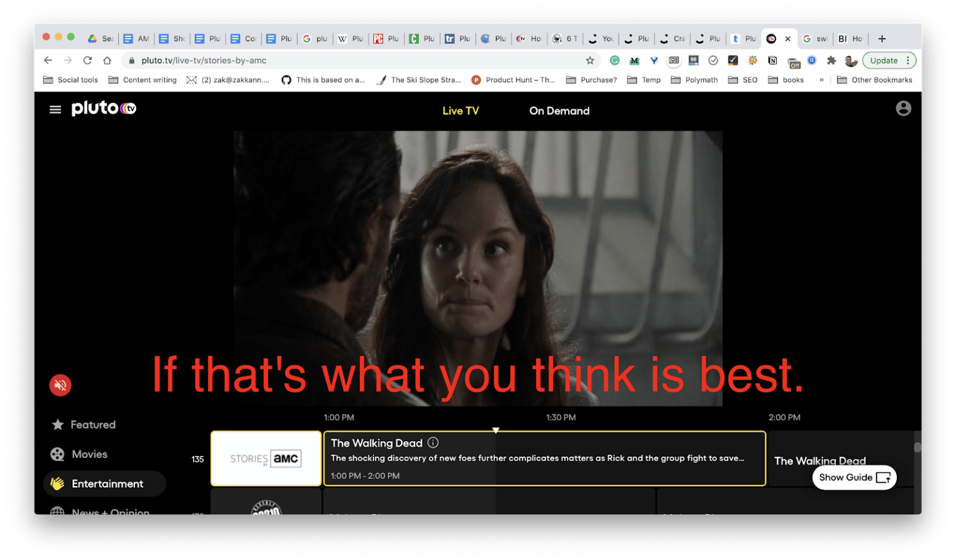Image resolution: width=956 pixels, height=560 pixels.
Task: Switch to the '6 T' tab
Action: (565, 39)
